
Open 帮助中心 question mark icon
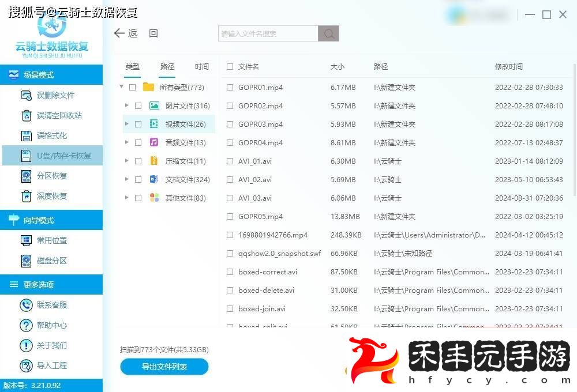pos(26,325)
